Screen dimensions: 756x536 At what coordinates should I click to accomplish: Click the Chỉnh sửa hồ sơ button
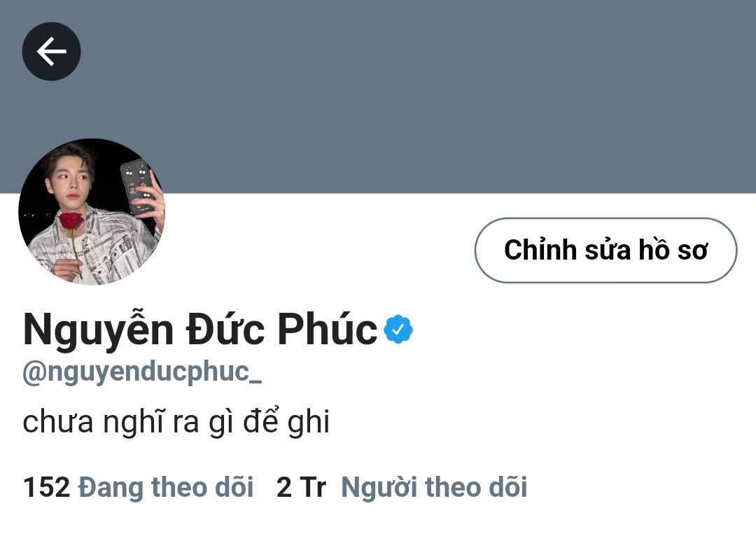tap(605, 251)
